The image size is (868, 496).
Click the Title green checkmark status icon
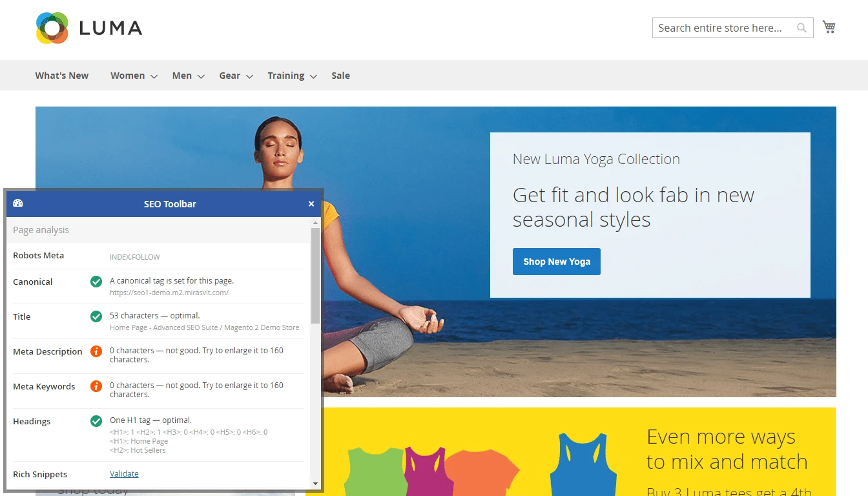point(96,316)
